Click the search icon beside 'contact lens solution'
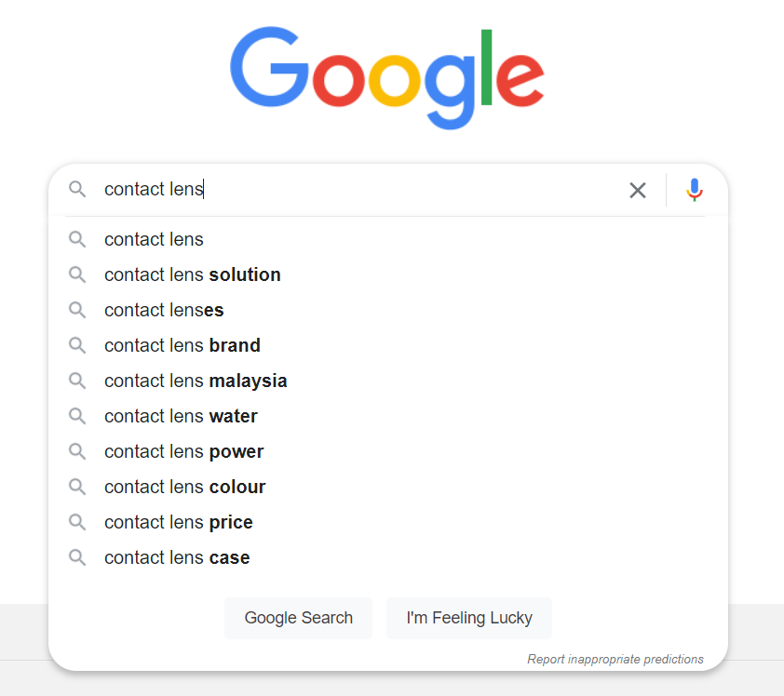The height and width of the screenshot is (696, 784). (78, 274)
